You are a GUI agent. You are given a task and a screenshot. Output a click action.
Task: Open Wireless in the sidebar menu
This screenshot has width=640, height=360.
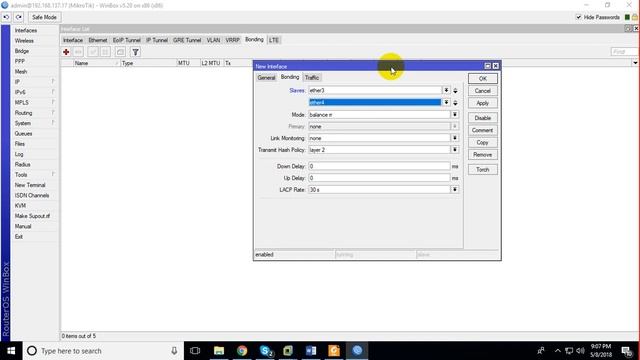coord(24,41)
